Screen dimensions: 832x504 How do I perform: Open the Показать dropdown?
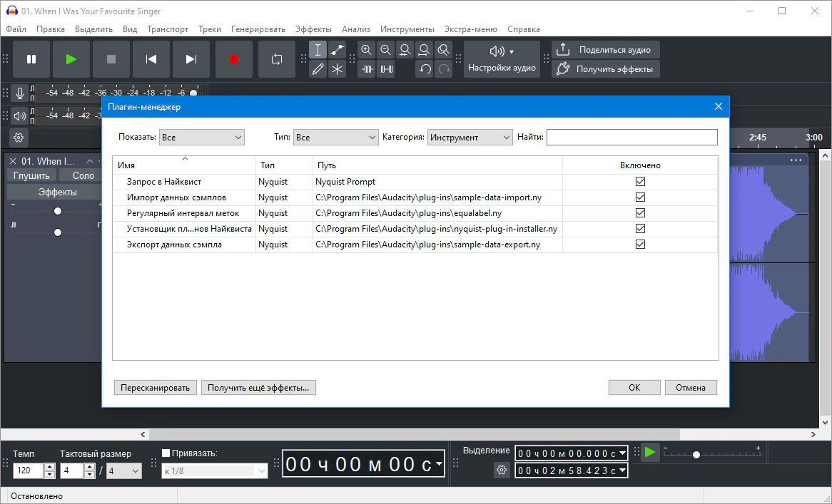point(202,138)
